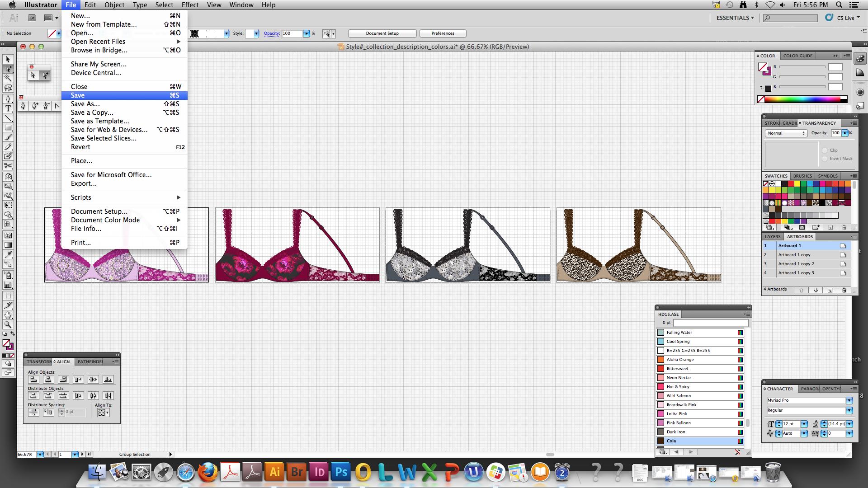Select the Hand tool
This screenshot has width=868, height=488.
pos(8,315)
